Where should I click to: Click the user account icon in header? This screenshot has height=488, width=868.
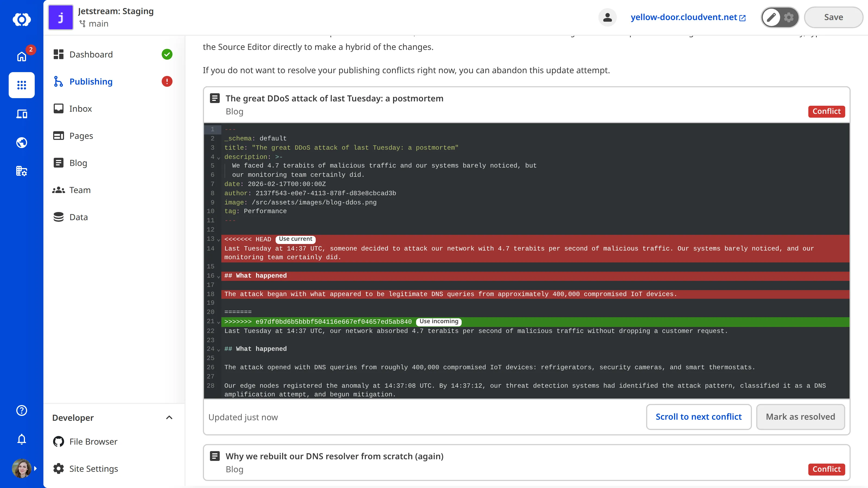607,17
